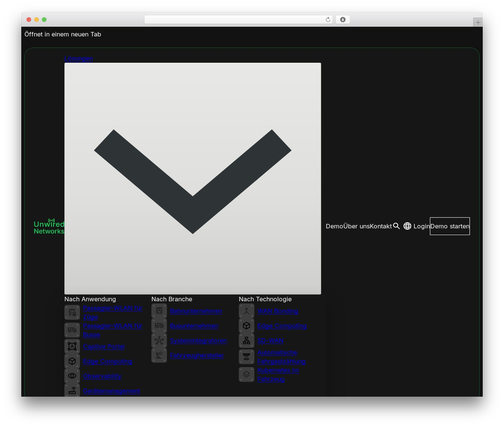Screen dimensions: 504x427
Task: Open the search magnifier icon
Action: coord(397,226)
